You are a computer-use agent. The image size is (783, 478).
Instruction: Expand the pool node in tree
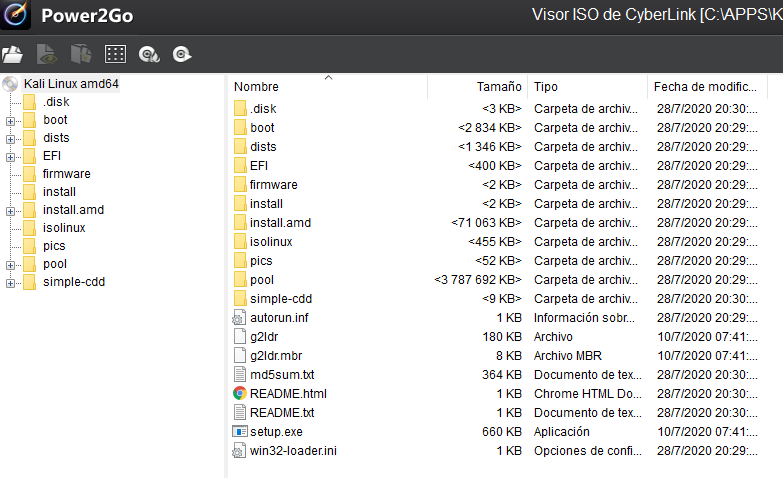coord(10,265)
